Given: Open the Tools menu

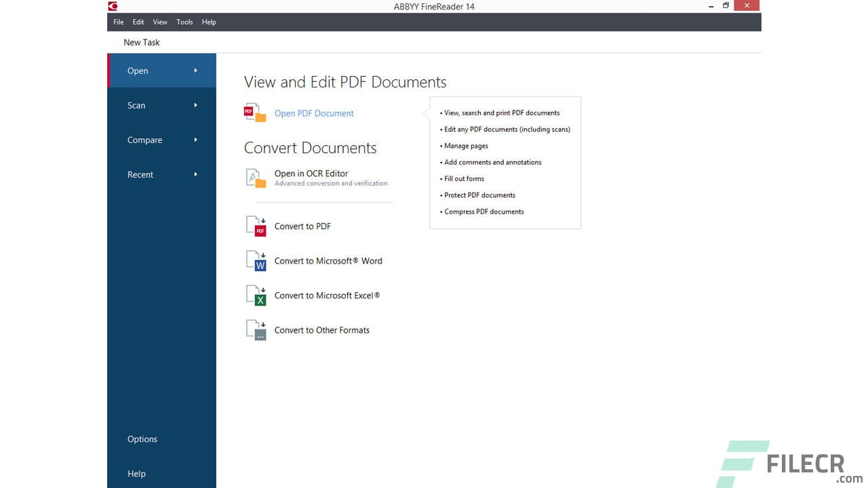Looking at the screenshot, I should (x=184, y=22).
